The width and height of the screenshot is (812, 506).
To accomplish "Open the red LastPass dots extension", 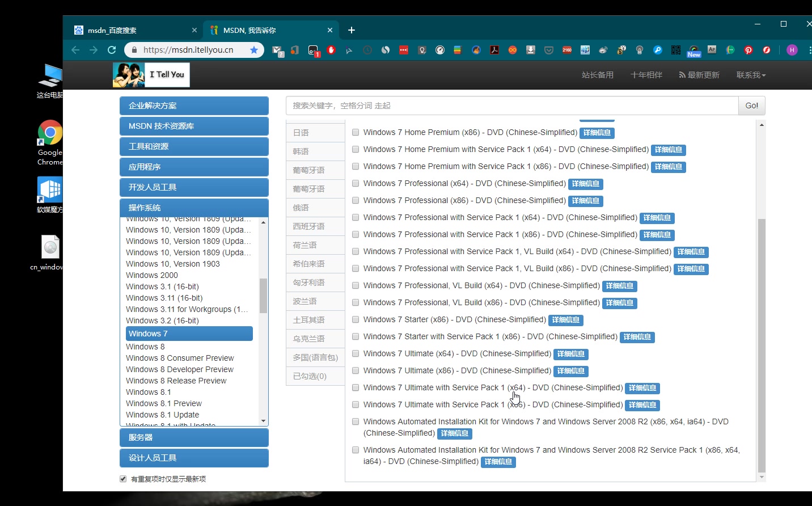I will (404, 50).
